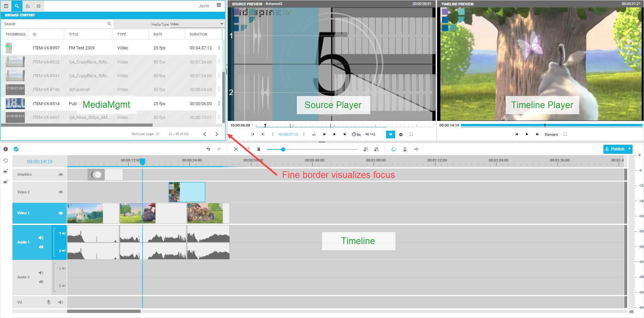Viewport: 644px width, 318px height.
Task: Open the source timecode dropdown chevron
Action: 253,125
